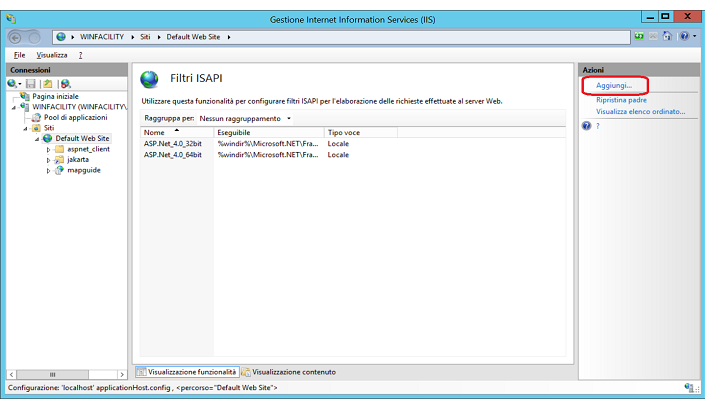Open dropdown arrow after Default Web Site breadcrumb
The image size is (705, 399).
pos(229,37)
